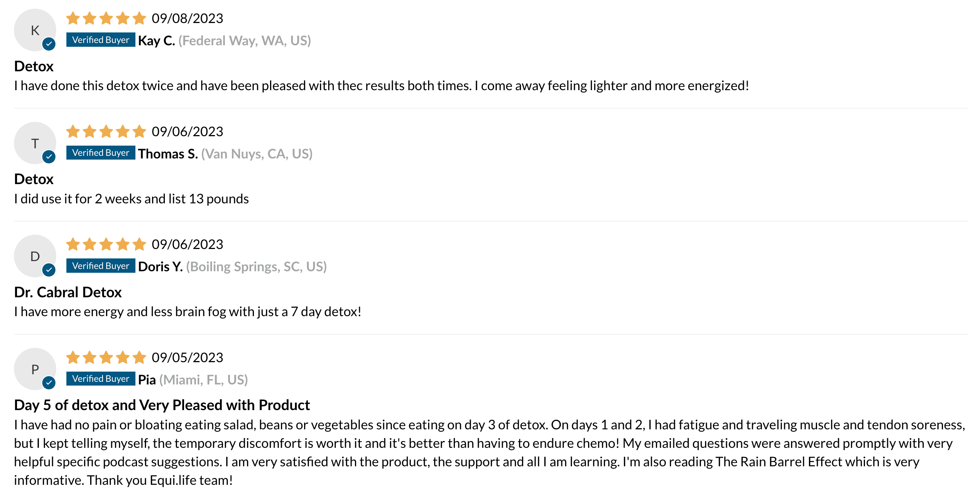Click reviewer name Thomas S.
The image size is (980, 498).
click(168, 154)
